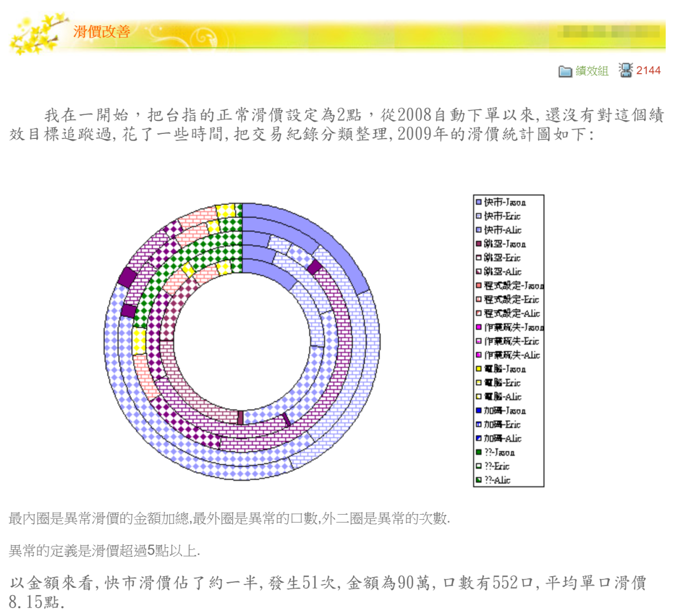This screenshot has width=675, height=616.
Task: Open the 績效組 category link
Action: click(x=592, y=71)
